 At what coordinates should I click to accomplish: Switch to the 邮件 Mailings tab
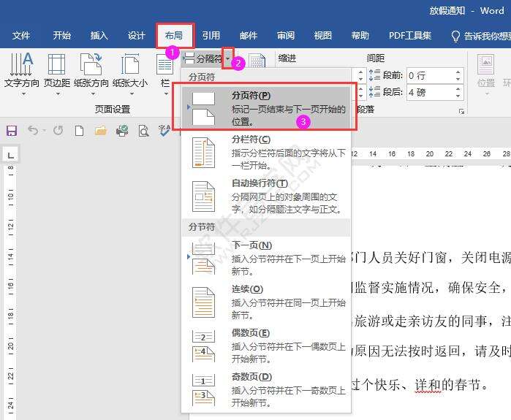(249, 36)
